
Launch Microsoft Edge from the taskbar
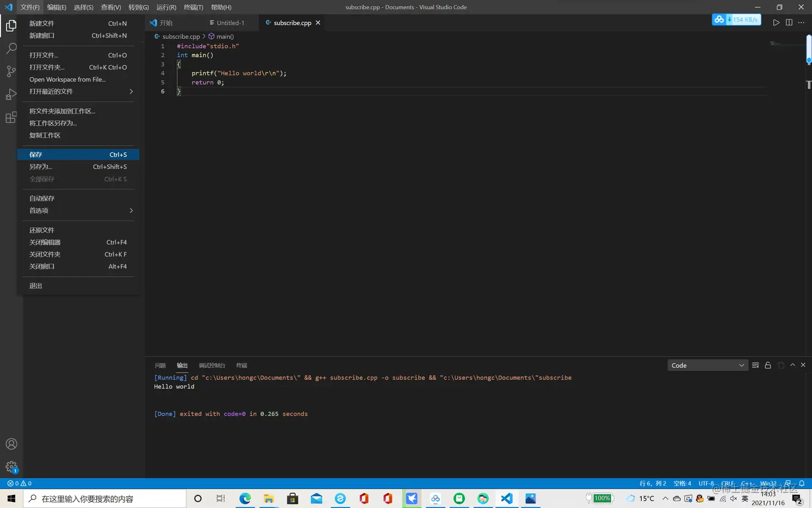click(245, 498)
